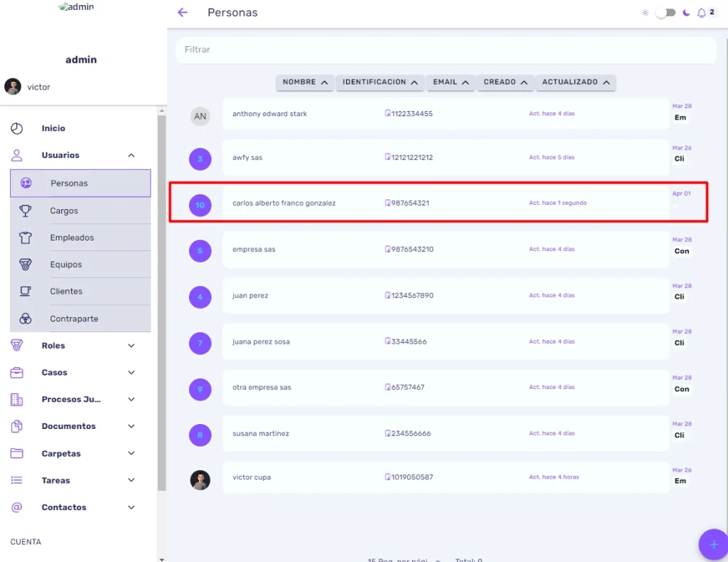Click in the Filtrar search field
The width and height of the screenshot is (728, 562).
pyautogui.click(x=446, y=50)
